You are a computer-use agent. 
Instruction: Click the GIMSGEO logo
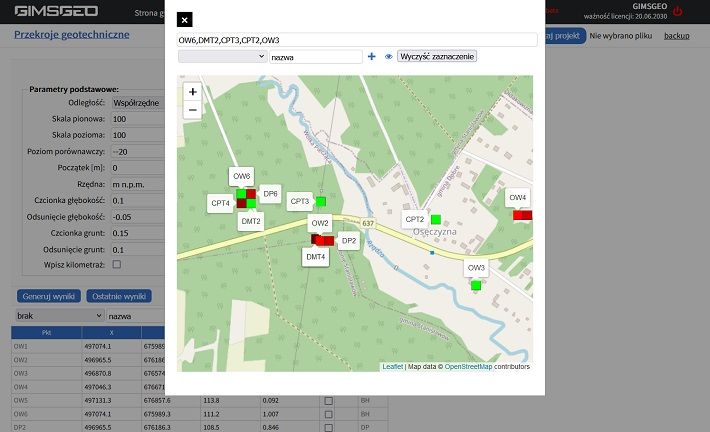tap(56, 11)
